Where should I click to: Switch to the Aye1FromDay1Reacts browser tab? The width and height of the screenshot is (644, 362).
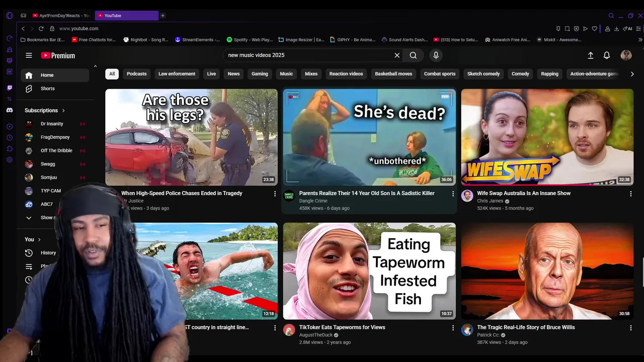coord(60,16)
